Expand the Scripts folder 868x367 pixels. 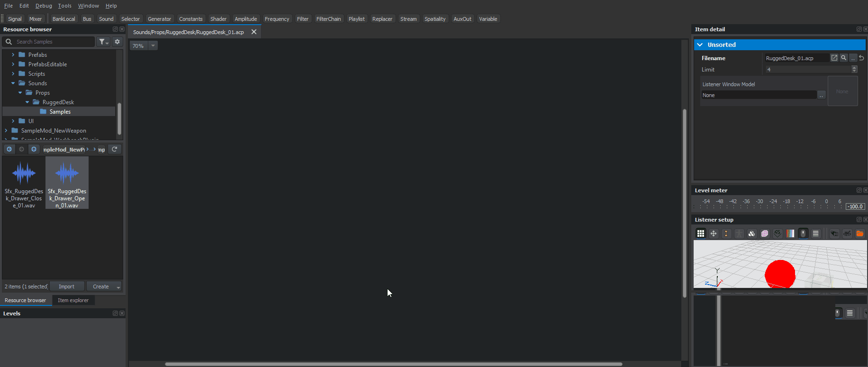pos(13,74)
